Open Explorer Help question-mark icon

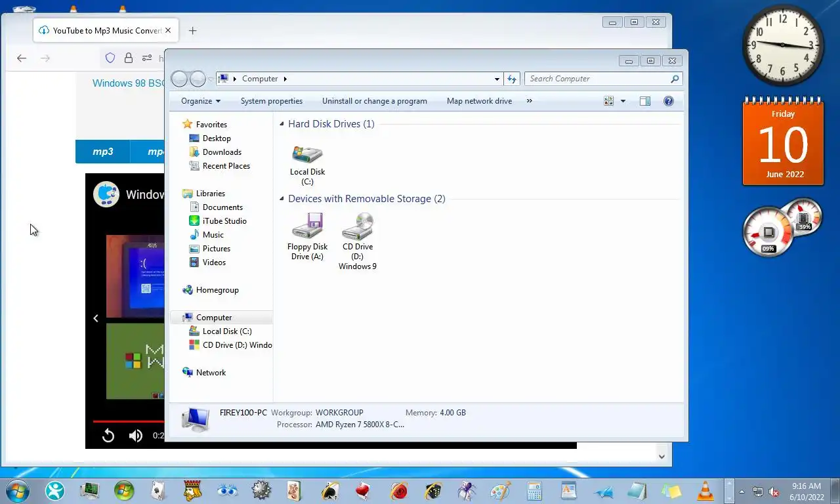[x=669, y=101]
